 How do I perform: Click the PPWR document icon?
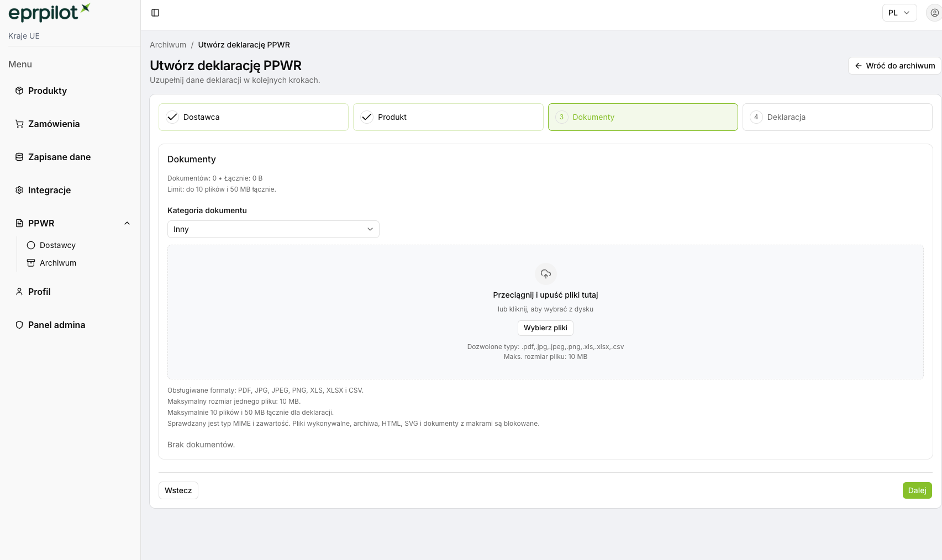[x=19, y=223]
